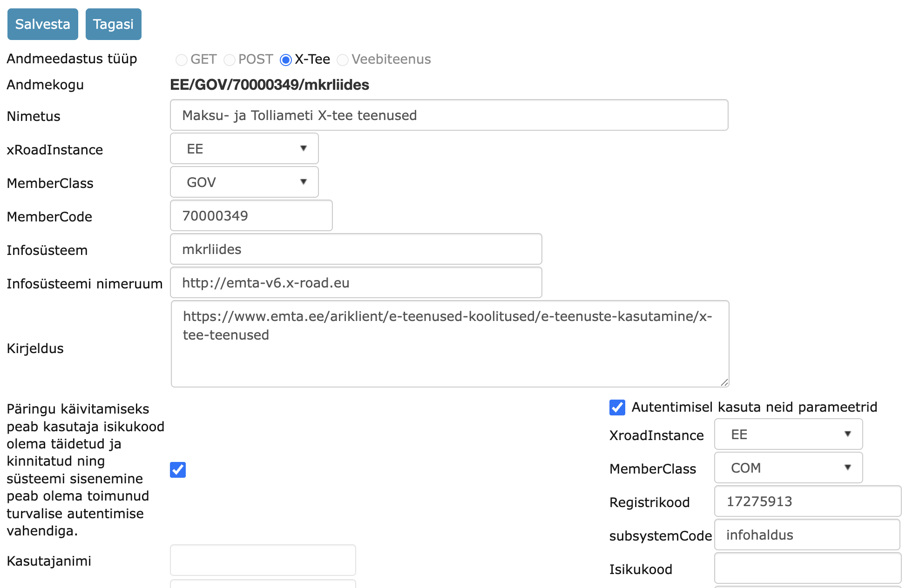906x588 pixels.
Task: Open the MemberClass GOV dropdown
Action: (x=244, y=182)
